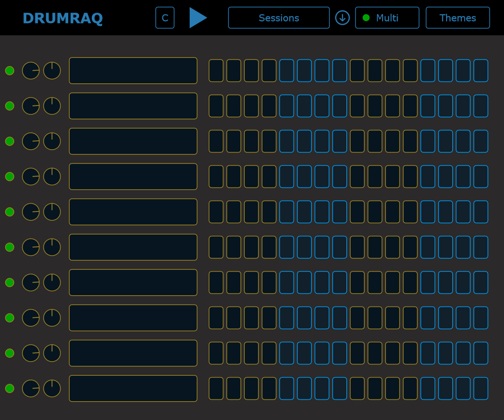Screen dimensions: 504x420
Task: Click the second knob in row 1
Action: tap(52, 71)
